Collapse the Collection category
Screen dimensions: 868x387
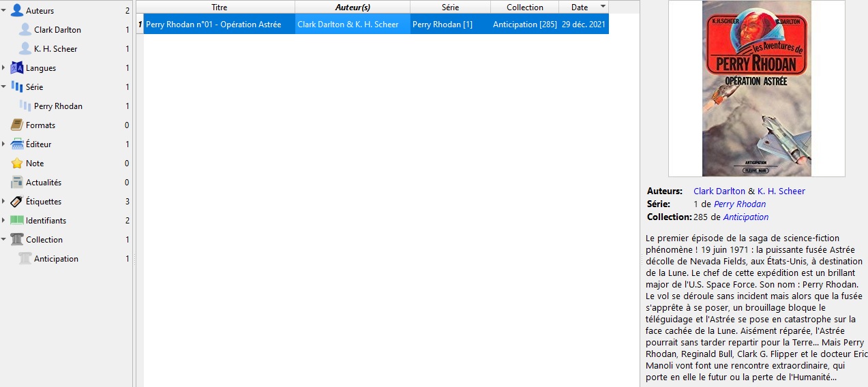(x=4, y=239)
